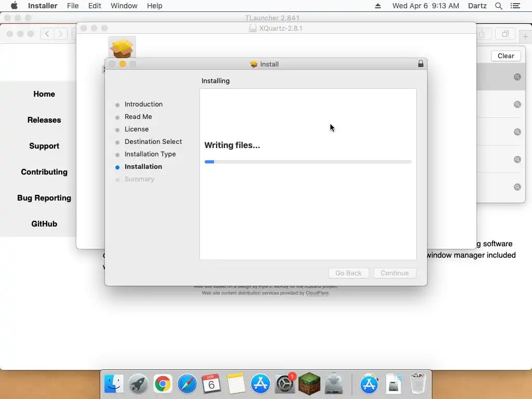532x399 pixels.
Task: Launch Minecraft grass block app in Dock
Action: click(309, 384)
